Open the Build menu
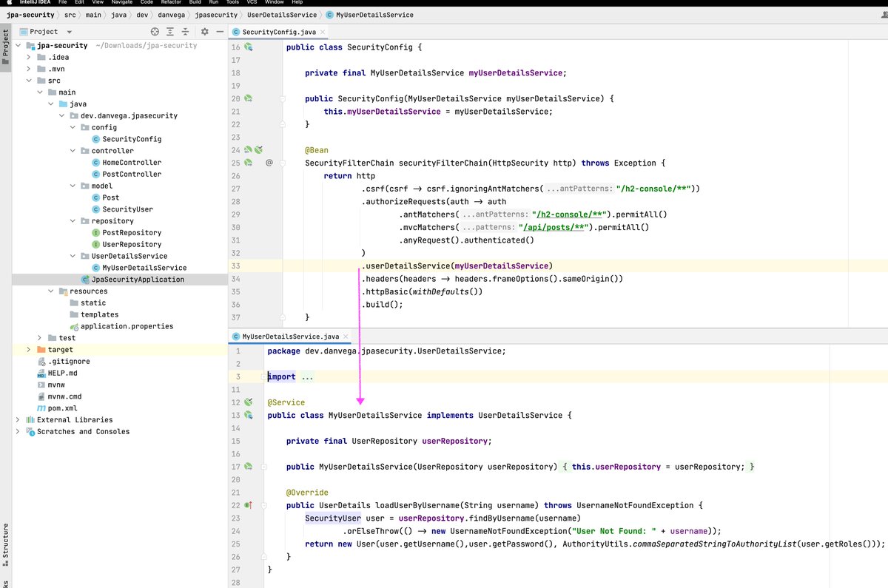Screen dimensions: 888x588 [x=195, y=3]
